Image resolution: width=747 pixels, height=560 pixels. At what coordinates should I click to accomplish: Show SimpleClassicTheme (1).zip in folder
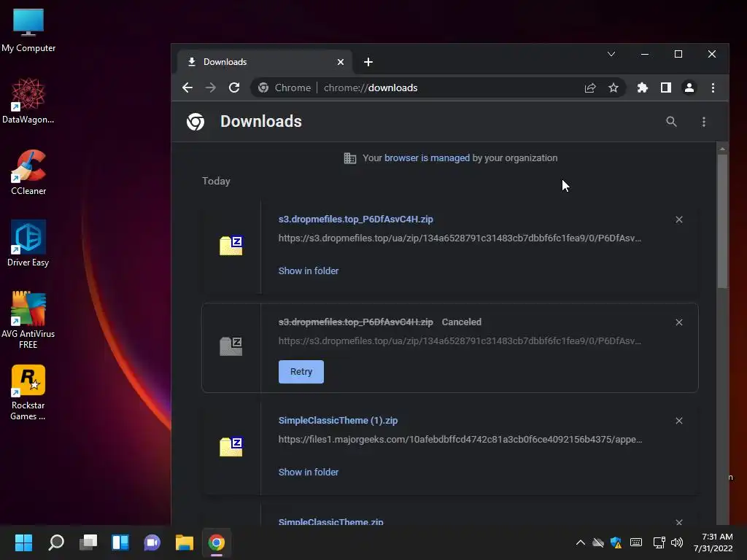tap(309, 472)
